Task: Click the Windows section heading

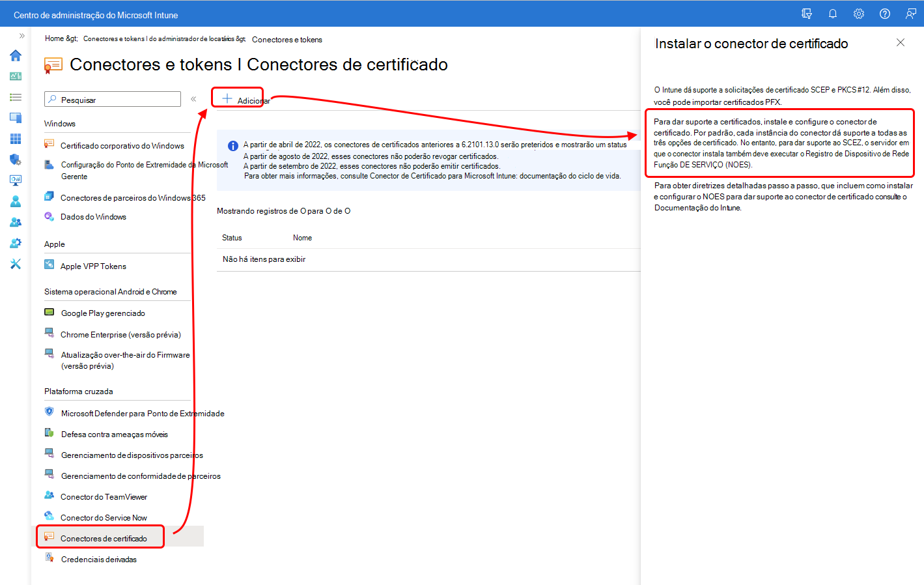Action: tap(60, 124)
